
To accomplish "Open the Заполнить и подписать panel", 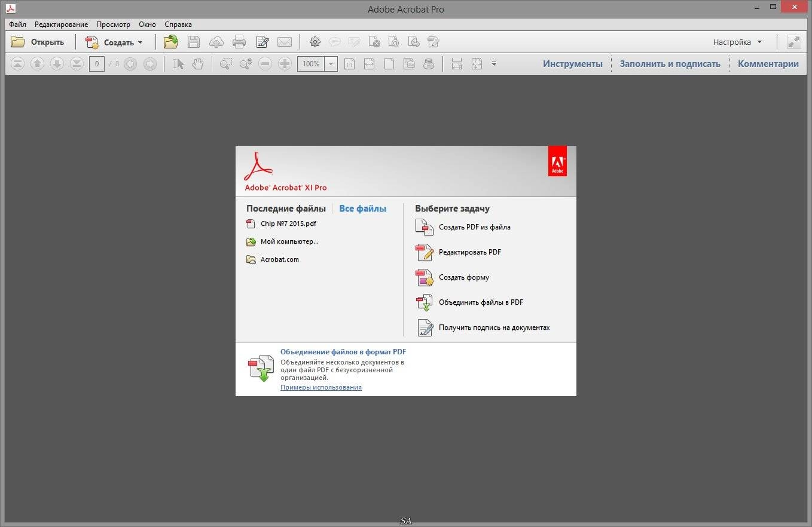I will tap(670, 63).
